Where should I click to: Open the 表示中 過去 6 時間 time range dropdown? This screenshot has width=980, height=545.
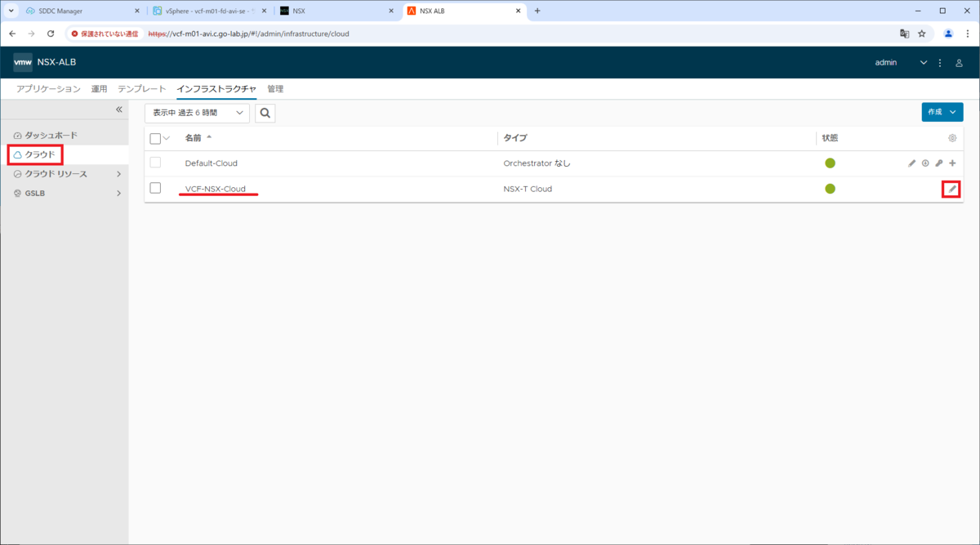click(x=197, y=113)
